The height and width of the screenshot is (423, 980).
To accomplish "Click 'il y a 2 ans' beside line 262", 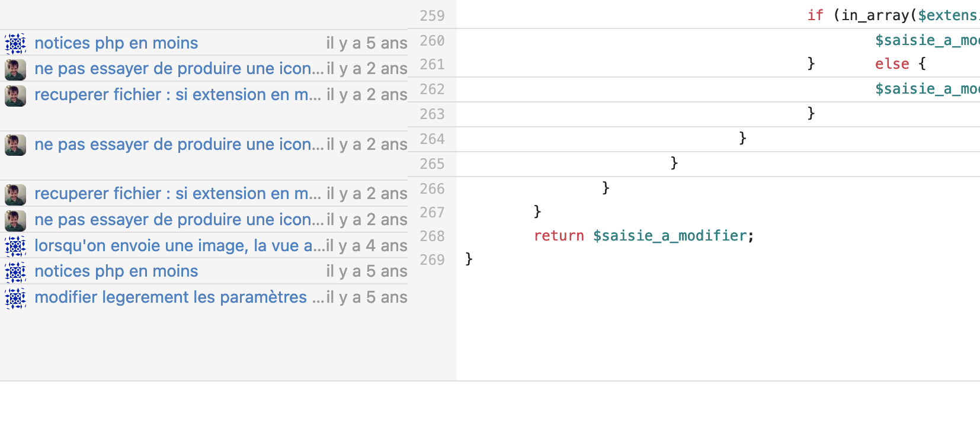I will tap(367, 95).
